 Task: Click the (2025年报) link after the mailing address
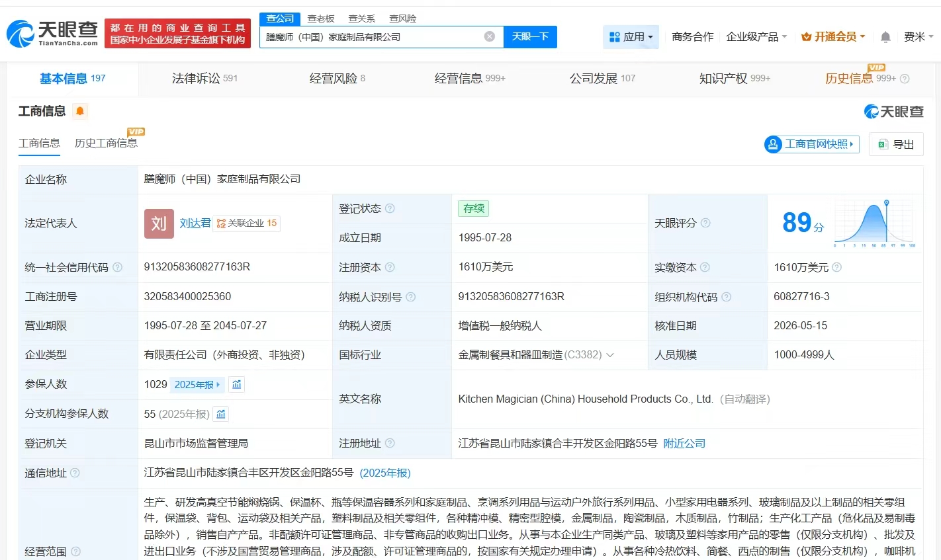point(385,473)
